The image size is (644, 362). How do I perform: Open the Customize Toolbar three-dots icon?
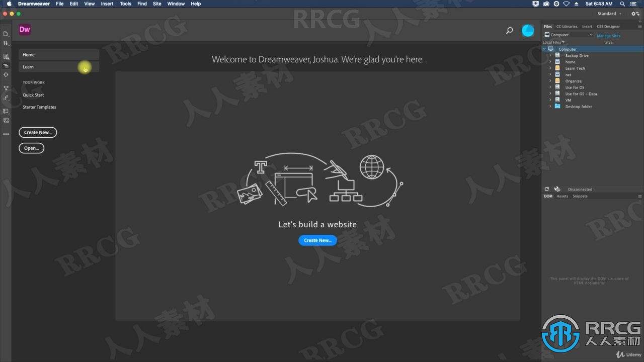pyautogui.click(x=6, y=134)
